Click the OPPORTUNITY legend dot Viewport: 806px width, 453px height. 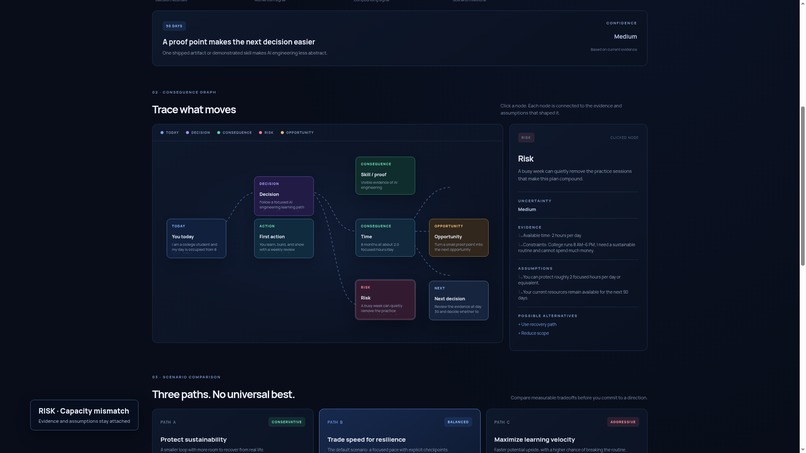pyautogui.click(x=282, y=133)
